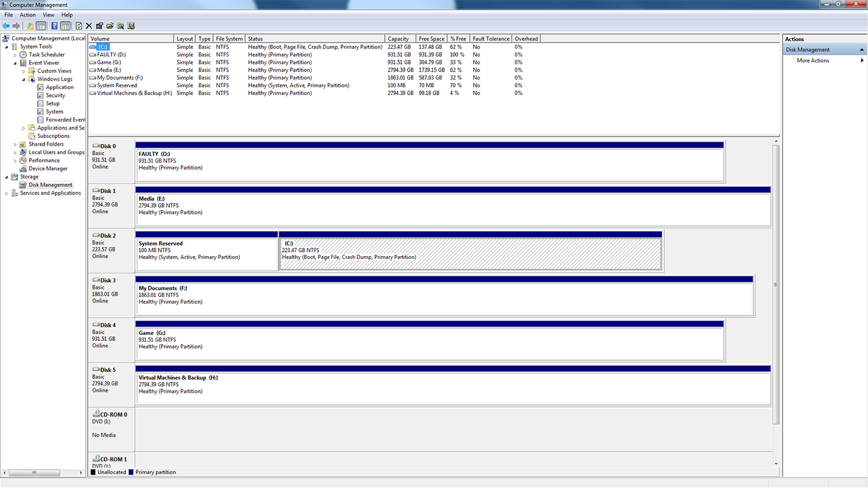This screenshot has width=868, height=488.
Task: Click the disk pane vertical scrollbar thumb
Action: [776, 285]
